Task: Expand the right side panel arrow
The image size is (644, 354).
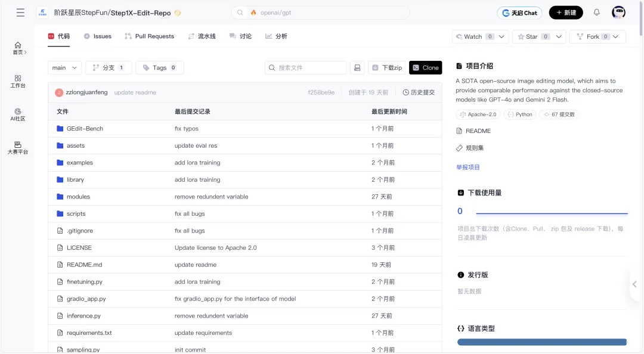Action: click(x=634, y=284)
